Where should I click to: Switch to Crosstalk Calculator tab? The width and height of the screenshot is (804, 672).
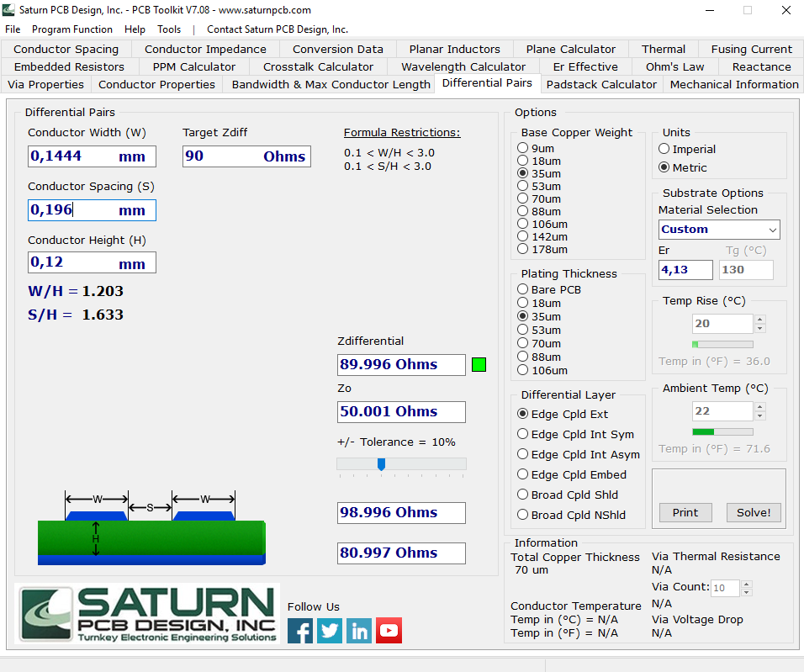coord(319,66)
